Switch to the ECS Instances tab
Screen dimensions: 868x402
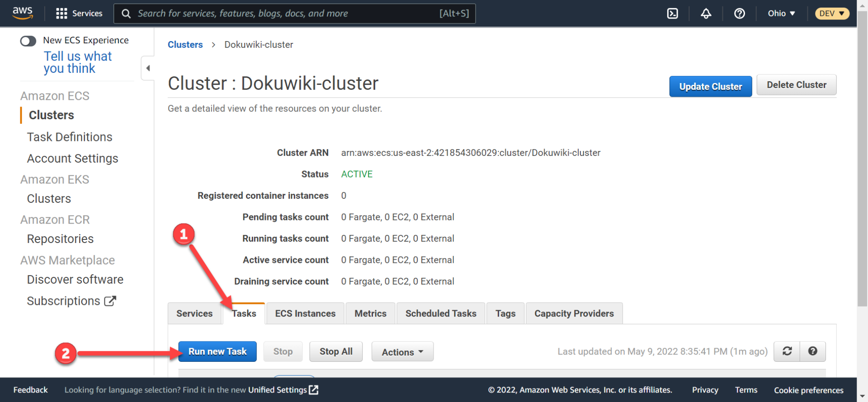[305, 313]
